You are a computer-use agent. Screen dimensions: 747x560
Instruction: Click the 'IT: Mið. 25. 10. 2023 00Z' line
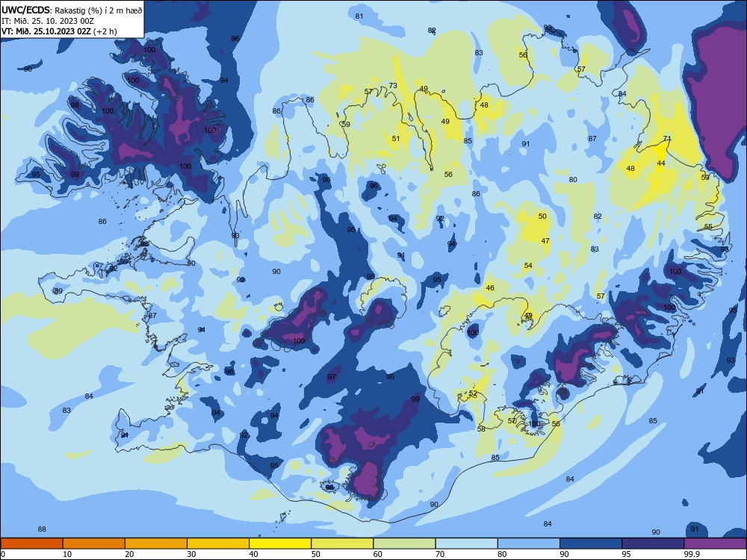click(48, 20)
